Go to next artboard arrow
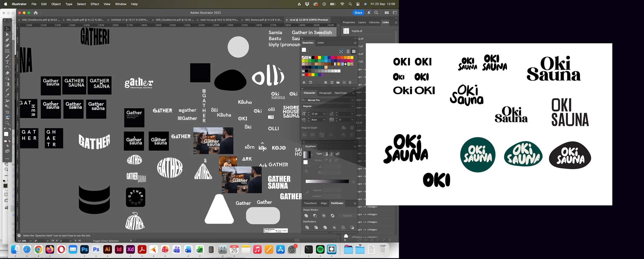Viewport: 644px width, 259px height. 76,241
